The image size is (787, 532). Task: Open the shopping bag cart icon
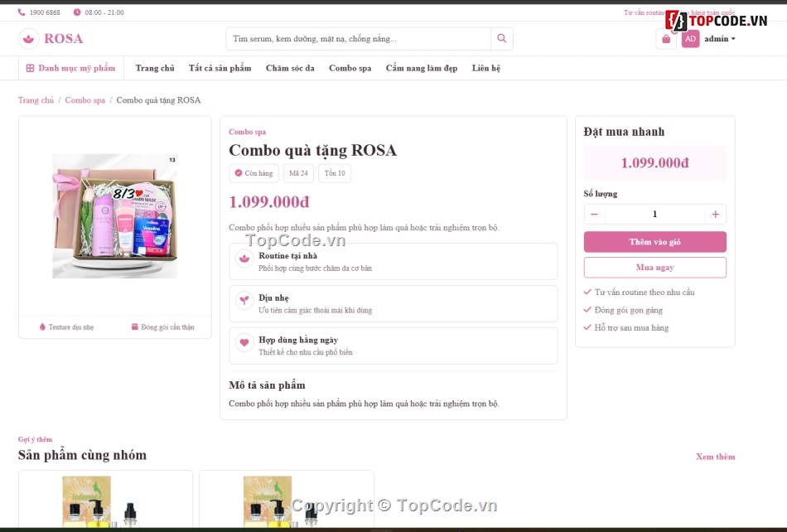[666, 39]
